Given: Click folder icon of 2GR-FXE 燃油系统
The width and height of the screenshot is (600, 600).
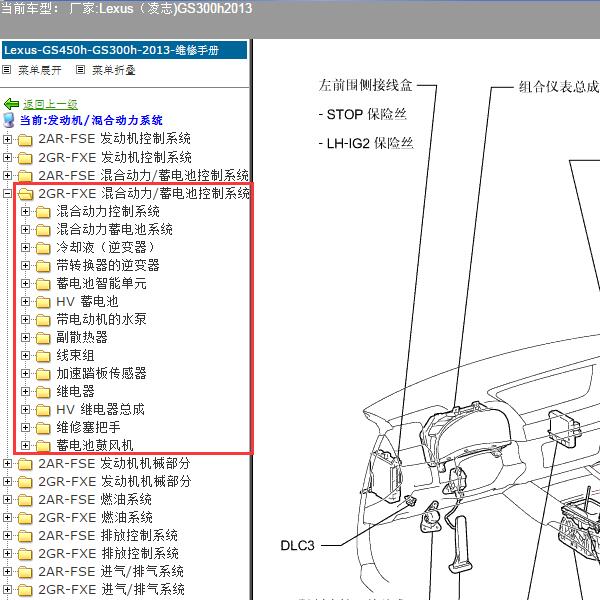Looking at the screenshot, I should click(x=25, y=518).
